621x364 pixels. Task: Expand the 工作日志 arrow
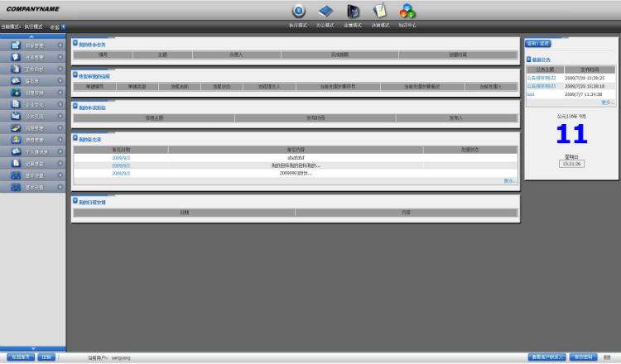(60, 69)
